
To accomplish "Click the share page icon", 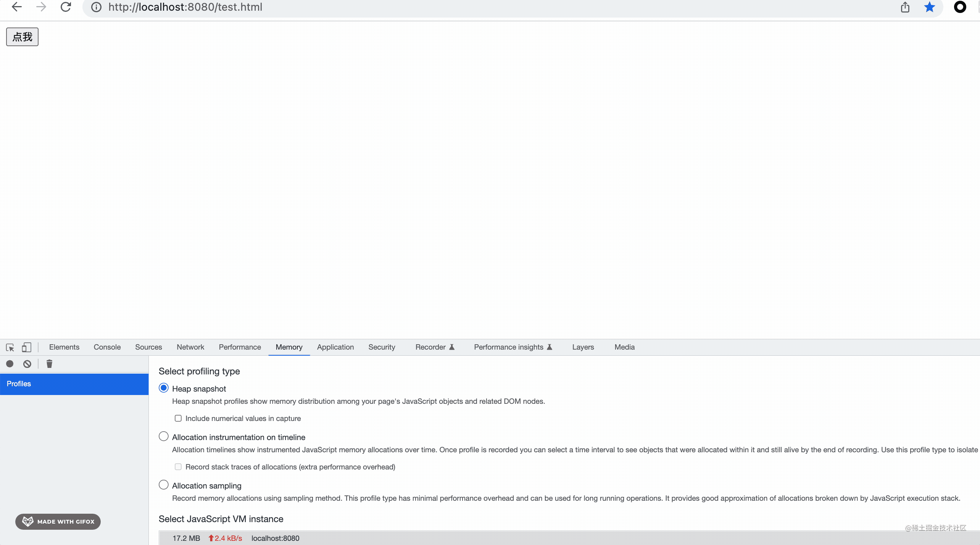I will click(x=905, y=7).
